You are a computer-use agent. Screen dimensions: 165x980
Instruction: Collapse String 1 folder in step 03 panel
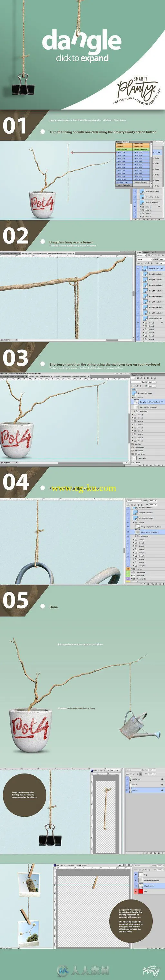tap(133, 398)
